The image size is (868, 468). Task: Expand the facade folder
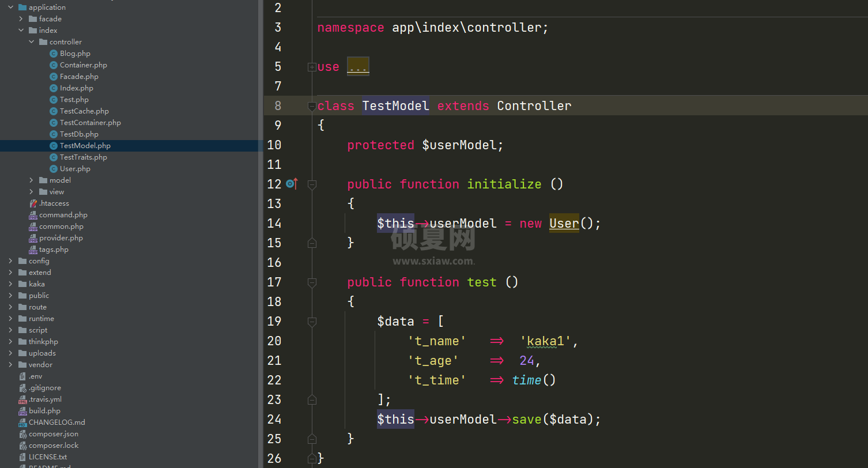click(x=21, y=19)
